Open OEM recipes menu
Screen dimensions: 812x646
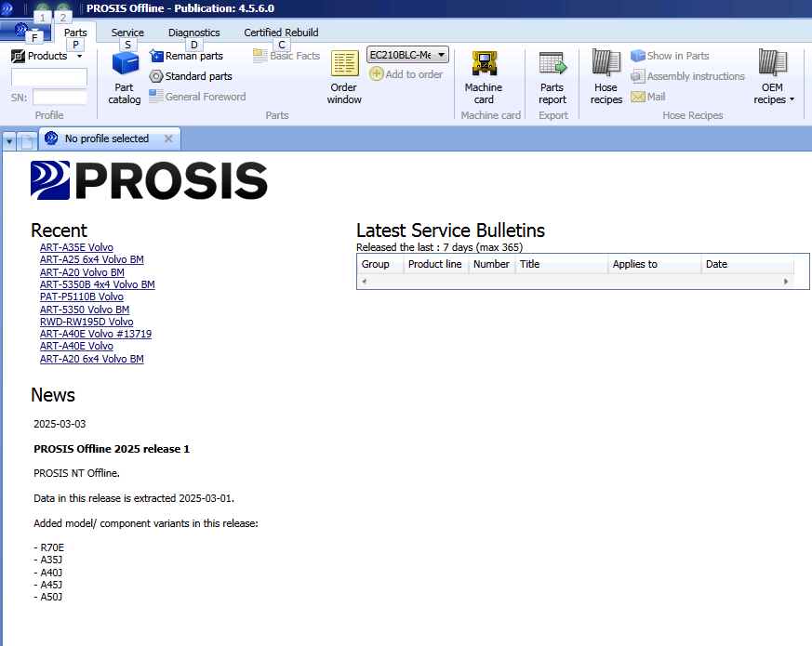point(774,78)
